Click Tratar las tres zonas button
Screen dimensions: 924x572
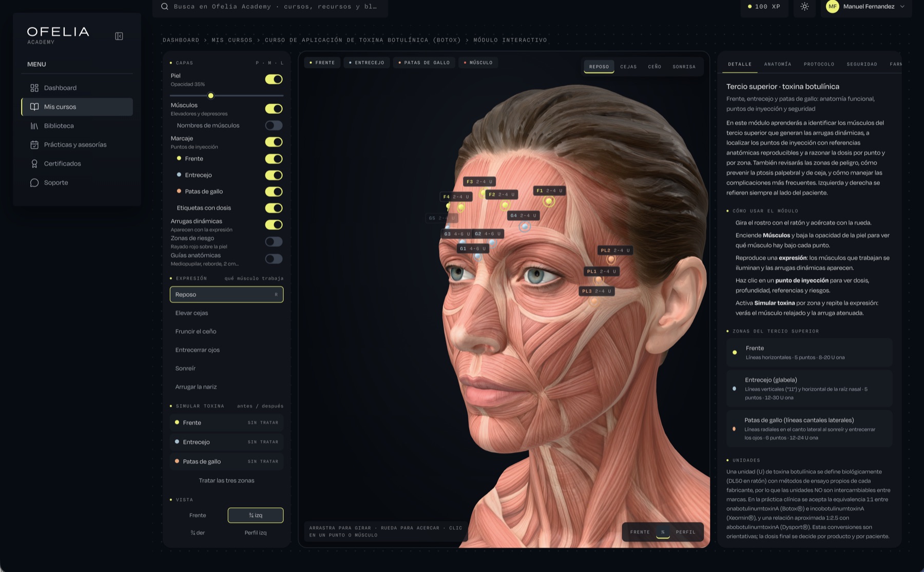pos(226,481)
